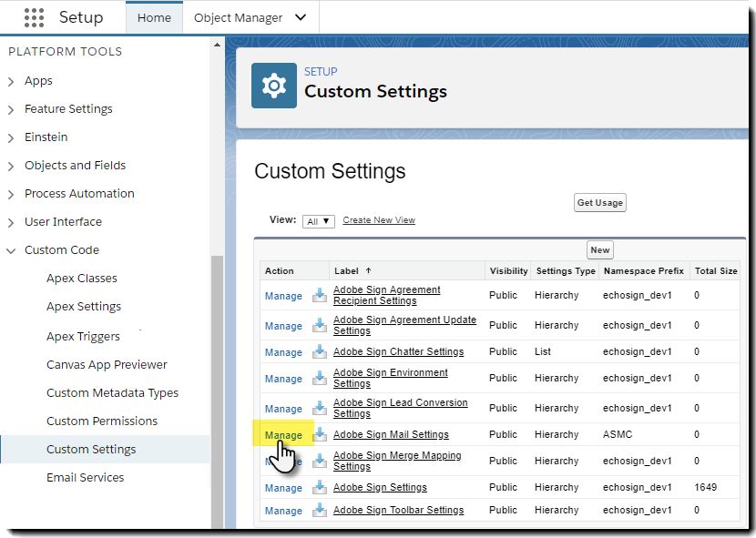Click Manage for Adobe Sign Agreement Recipient Settings
This screenshot has width=756, height=538.
tap(283, 296)
